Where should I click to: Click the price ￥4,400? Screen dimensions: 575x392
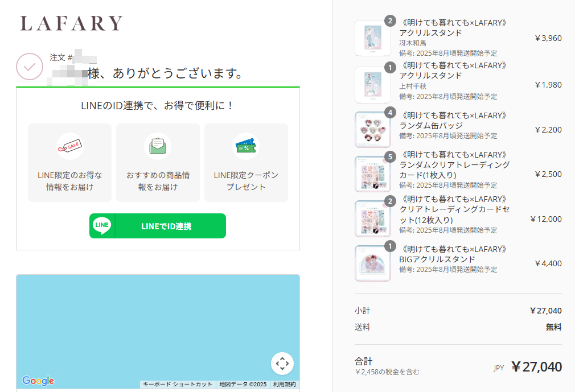click(548, 263)
